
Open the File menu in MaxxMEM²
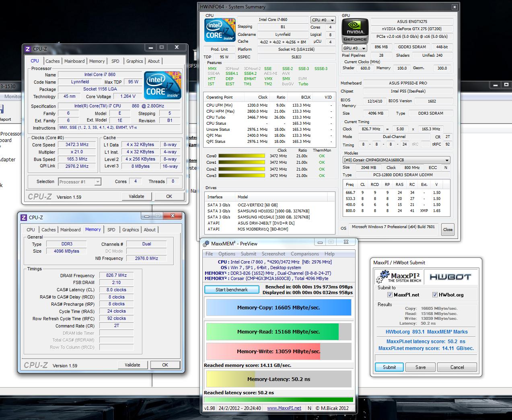(209, 254)
